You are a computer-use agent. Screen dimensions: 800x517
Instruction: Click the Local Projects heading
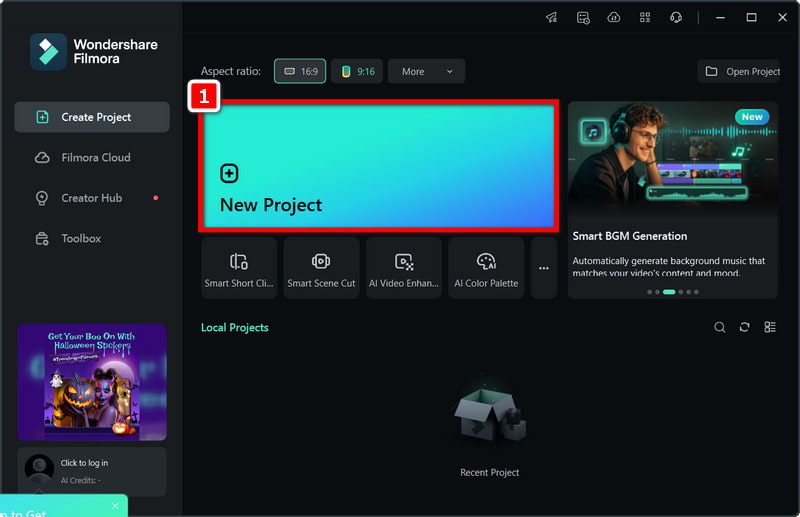235,328
